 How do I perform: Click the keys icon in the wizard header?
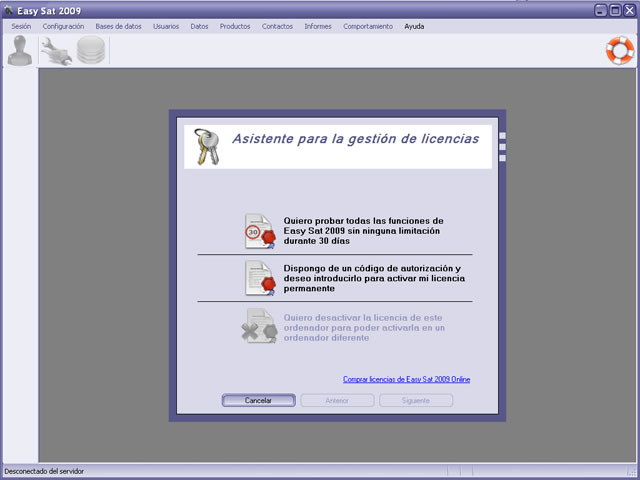pyautogui.click(x=207, y=147)
